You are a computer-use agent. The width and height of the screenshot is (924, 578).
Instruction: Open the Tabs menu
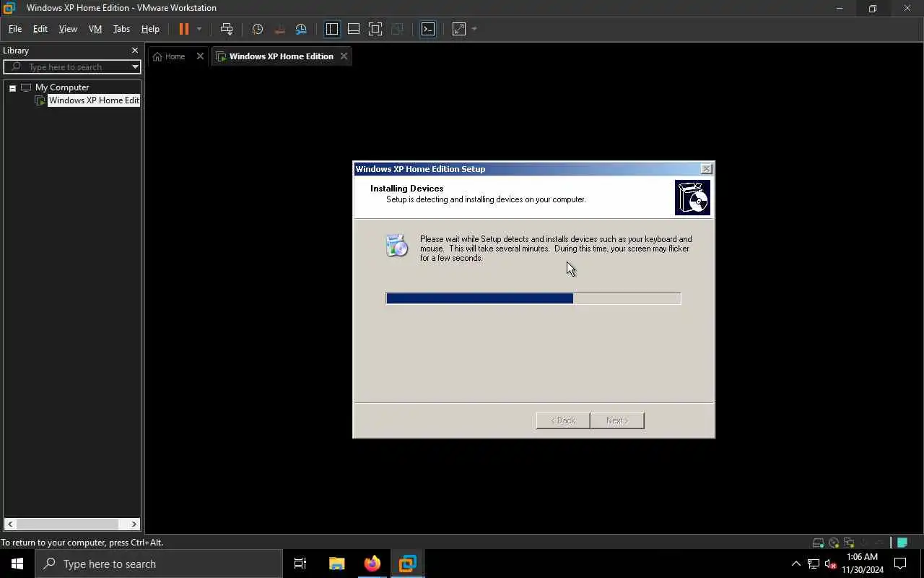pyautogui.click(x=121, y=29)
